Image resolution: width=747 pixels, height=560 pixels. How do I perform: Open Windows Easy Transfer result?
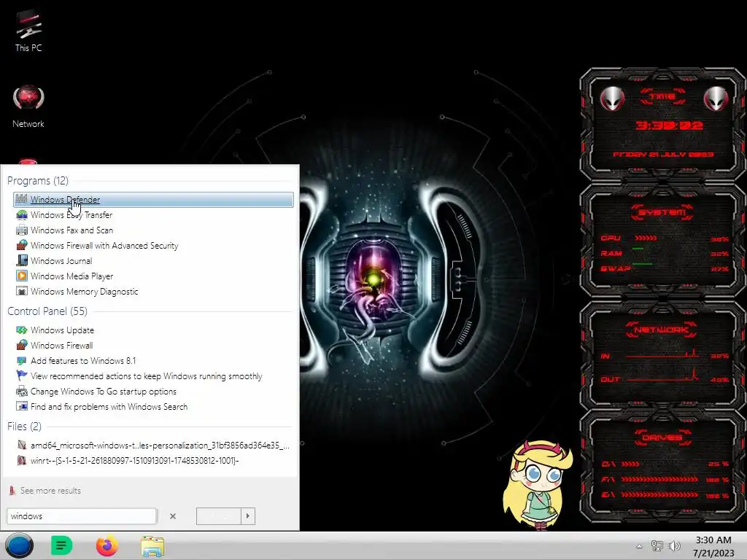pos(153,215)
